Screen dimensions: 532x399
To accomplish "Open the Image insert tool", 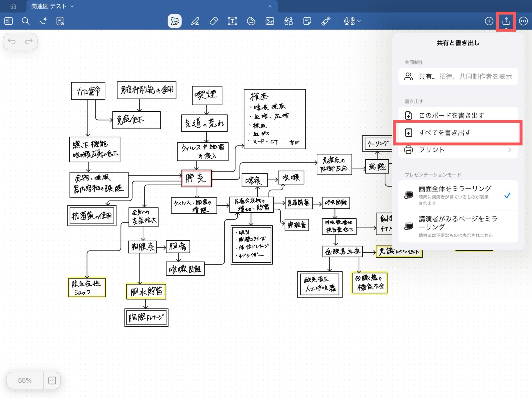I will (270, 21).
